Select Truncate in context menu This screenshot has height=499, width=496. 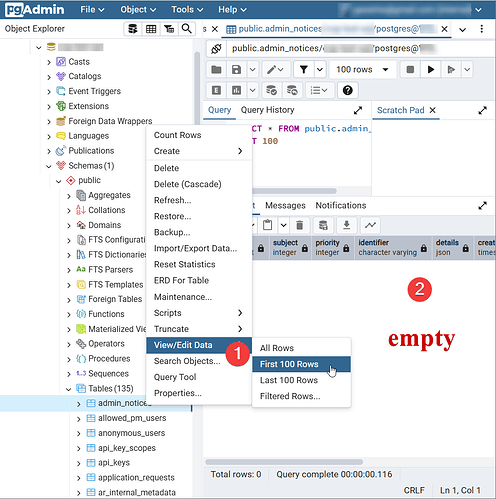199,329
